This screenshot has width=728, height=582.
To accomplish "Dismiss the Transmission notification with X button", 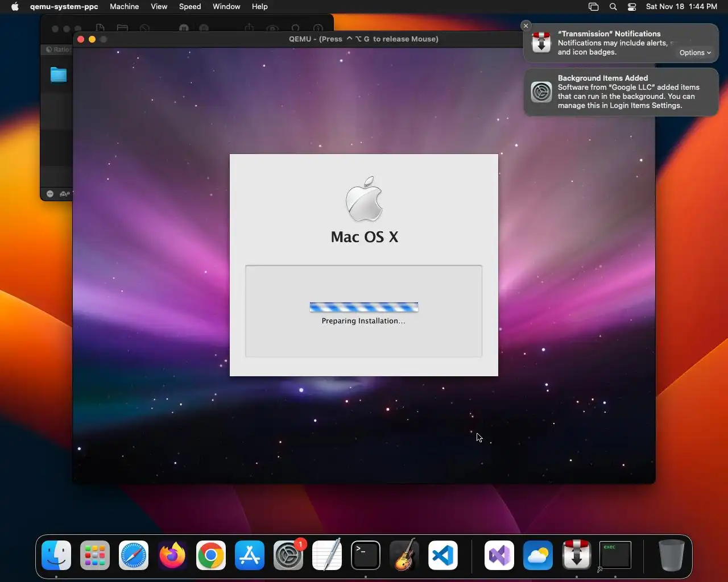I will tap(526, 26).
